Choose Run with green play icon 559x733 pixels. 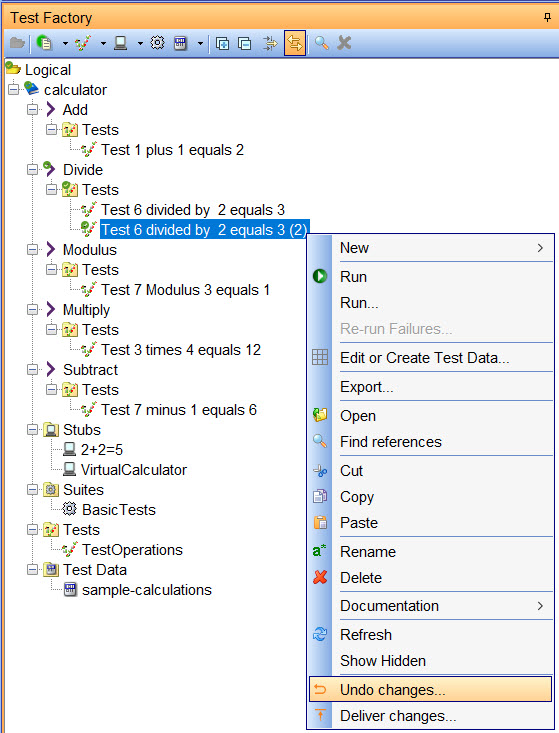point(430,277)
